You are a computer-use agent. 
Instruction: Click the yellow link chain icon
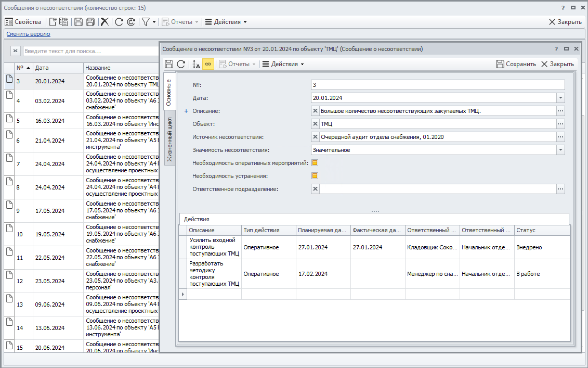[208, 64]
